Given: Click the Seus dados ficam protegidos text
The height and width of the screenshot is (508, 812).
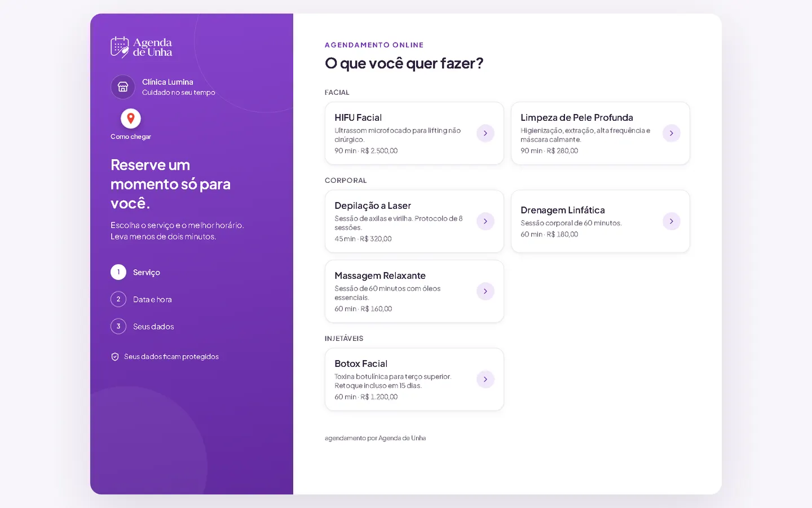Looking at the screenshot, I should 171,357.
